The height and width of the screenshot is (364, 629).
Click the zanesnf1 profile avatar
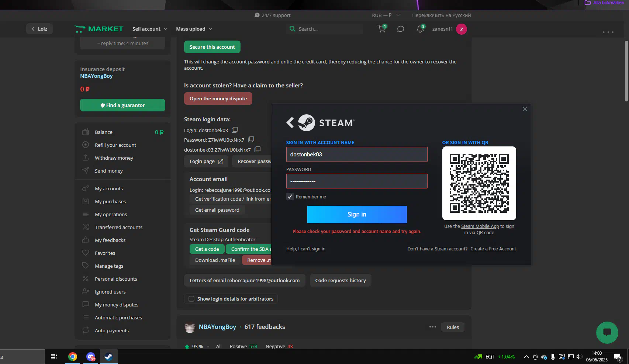click(x=461, y=29)
